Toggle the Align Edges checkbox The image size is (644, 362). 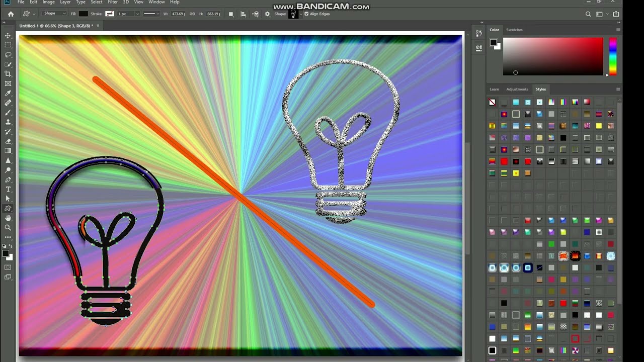coord(306,14)
